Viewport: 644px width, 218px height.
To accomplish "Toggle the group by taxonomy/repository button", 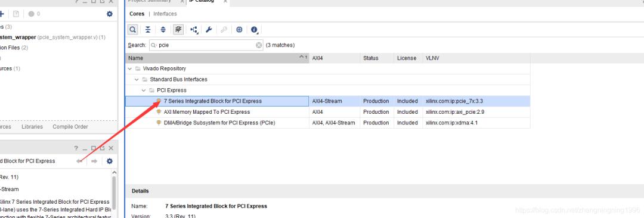I will pos(178,30).
